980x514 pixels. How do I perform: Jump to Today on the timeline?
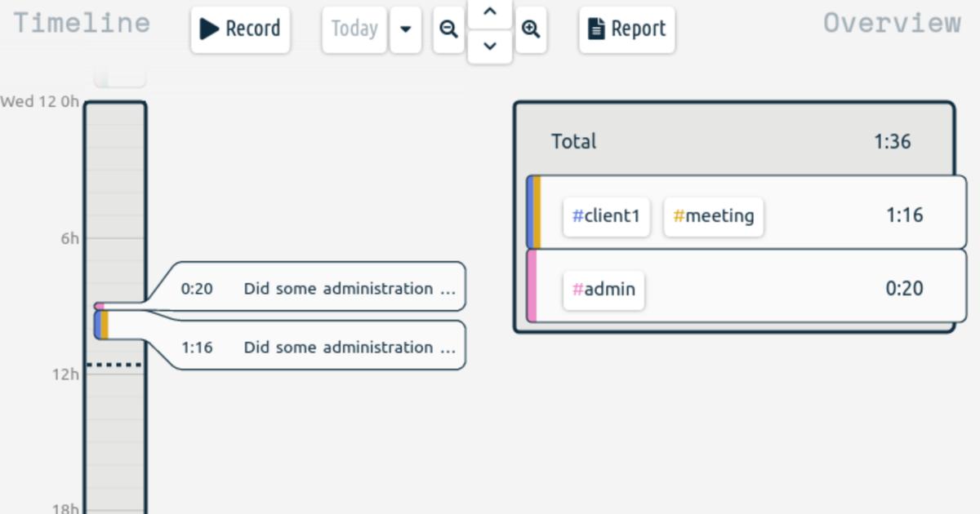click(x=354, y=29)
